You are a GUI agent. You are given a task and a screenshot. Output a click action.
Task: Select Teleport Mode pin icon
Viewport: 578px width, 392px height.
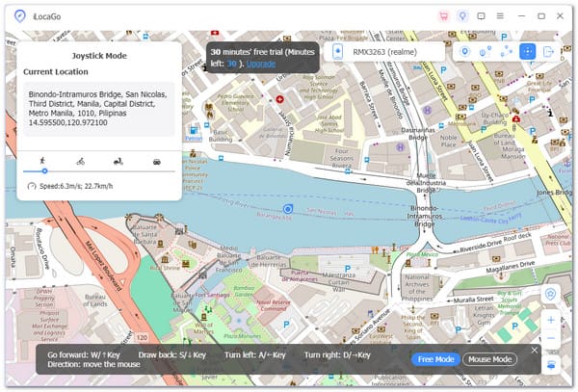click(x=465, y=52)
